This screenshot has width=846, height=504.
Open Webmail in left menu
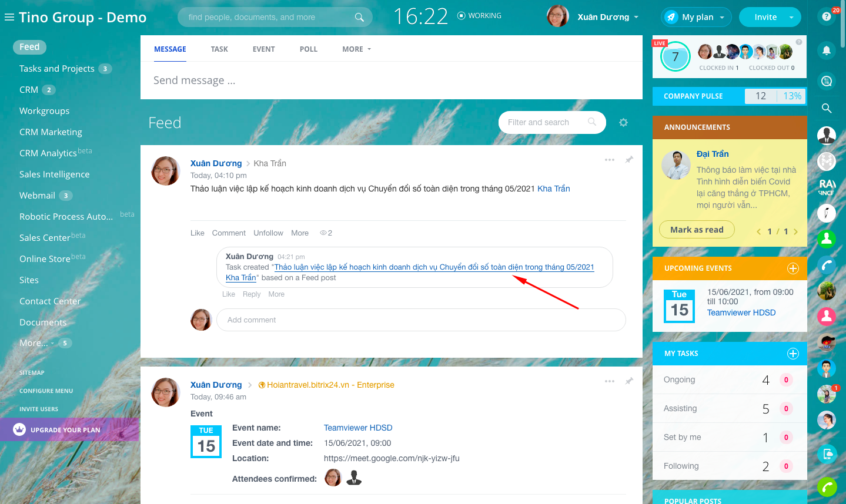[x=37, y=196]
